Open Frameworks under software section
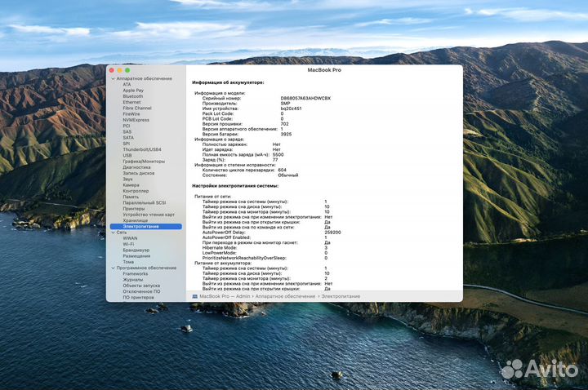The width and height of the screenshot is (588, 390). click(x=135, y=274)
